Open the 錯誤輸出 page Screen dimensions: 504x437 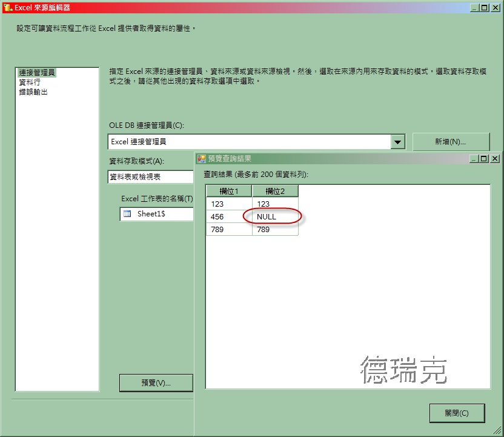[33, 92]
